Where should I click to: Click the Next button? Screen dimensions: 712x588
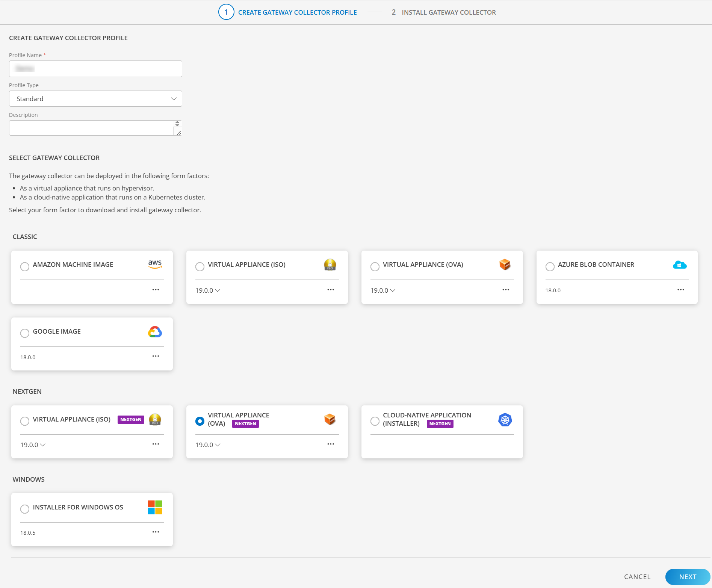687,577
